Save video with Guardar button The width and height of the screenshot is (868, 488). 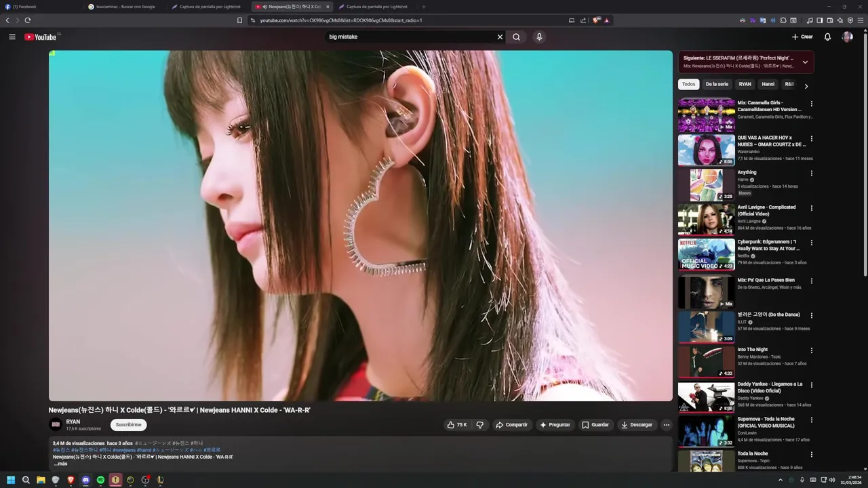click(x=595, y=425)
